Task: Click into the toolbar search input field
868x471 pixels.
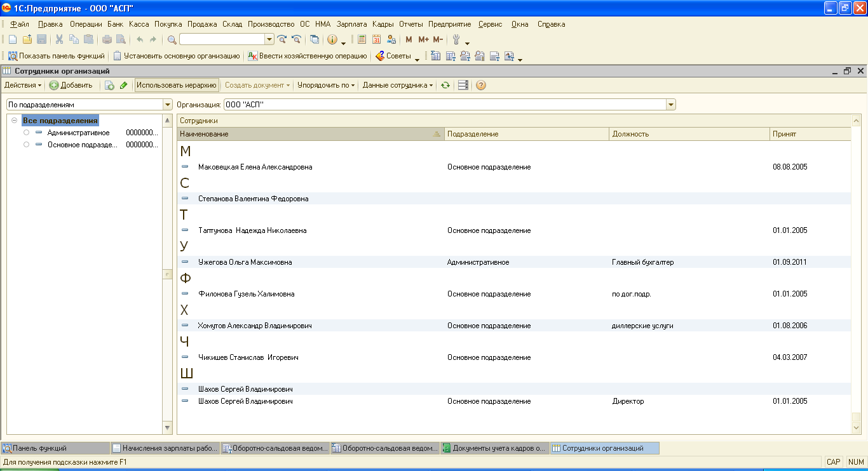Action: pyautogui.click(x=222, y=39)
